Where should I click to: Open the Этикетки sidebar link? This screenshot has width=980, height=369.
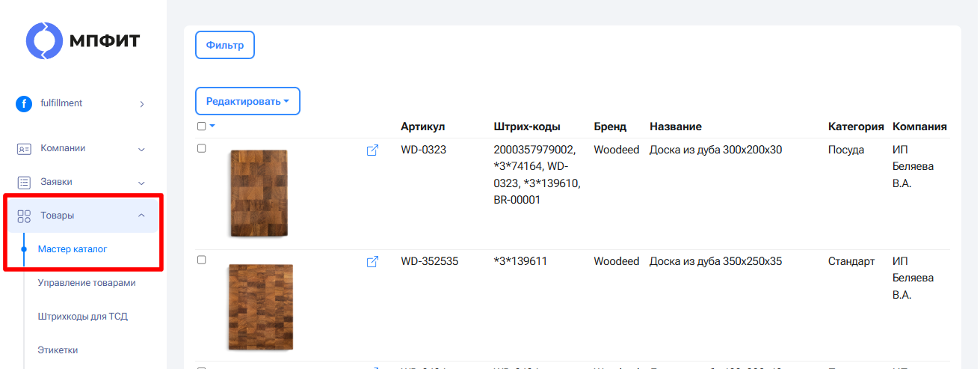point(58,350)
